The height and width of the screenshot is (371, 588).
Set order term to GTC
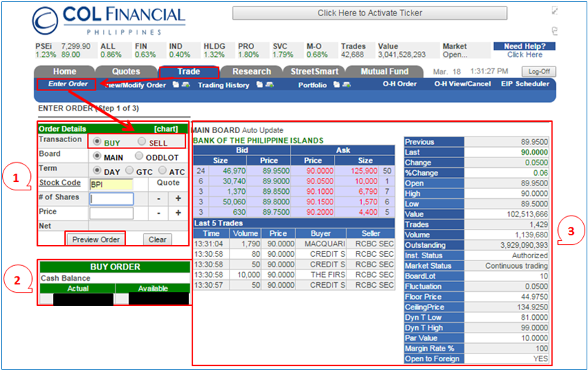[x=129, y=170]
